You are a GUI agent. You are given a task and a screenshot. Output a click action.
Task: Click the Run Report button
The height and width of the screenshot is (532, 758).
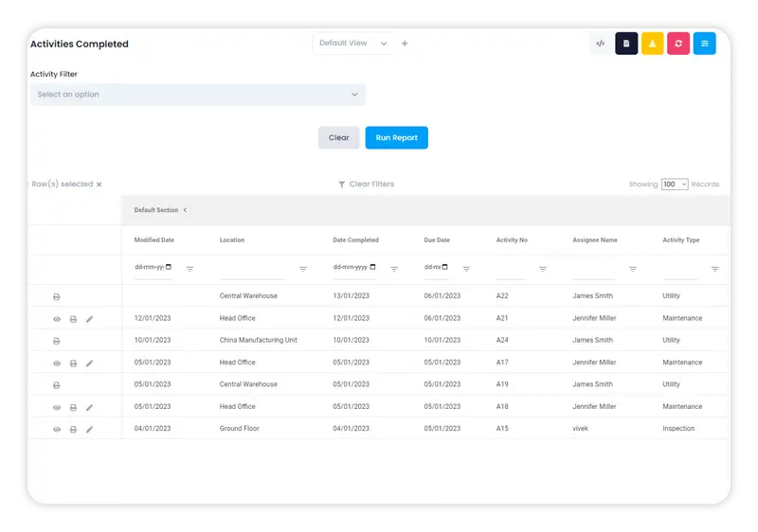(396, 137)
